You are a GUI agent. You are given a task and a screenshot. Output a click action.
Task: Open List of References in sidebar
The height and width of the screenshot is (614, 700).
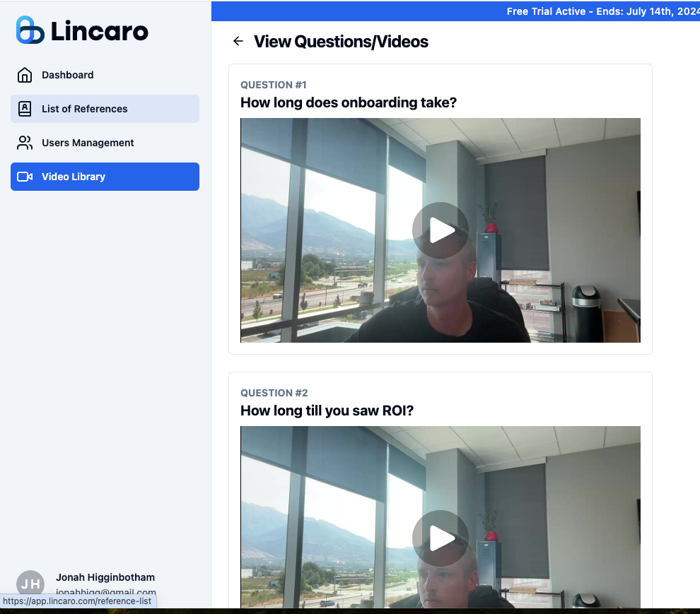105,109
